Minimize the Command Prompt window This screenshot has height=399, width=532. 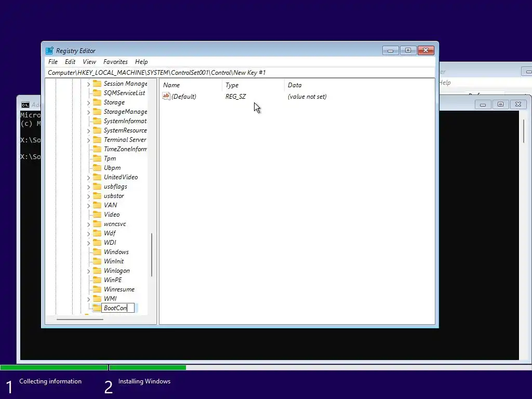coord(483,104)
